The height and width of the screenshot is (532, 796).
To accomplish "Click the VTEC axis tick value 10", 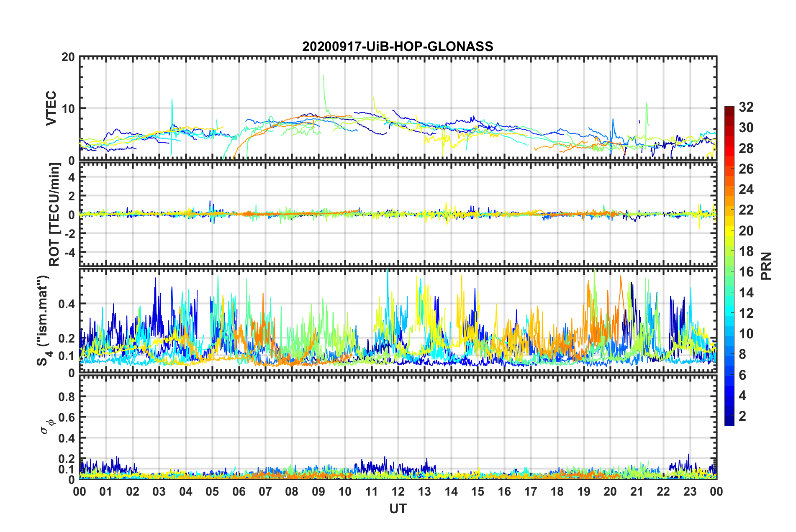I will tap(68, 109).
